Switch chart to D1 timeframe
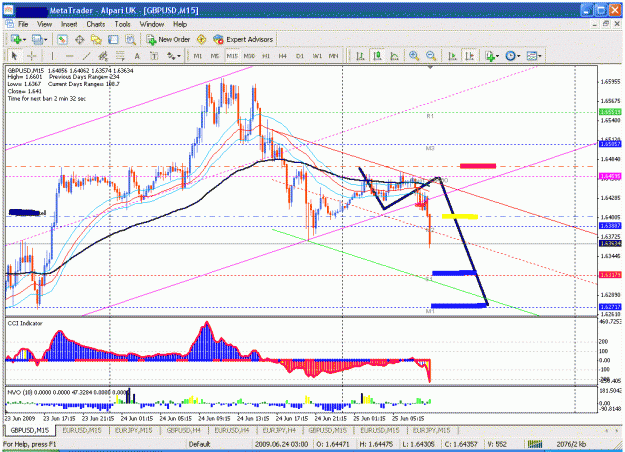 point(300,56)
